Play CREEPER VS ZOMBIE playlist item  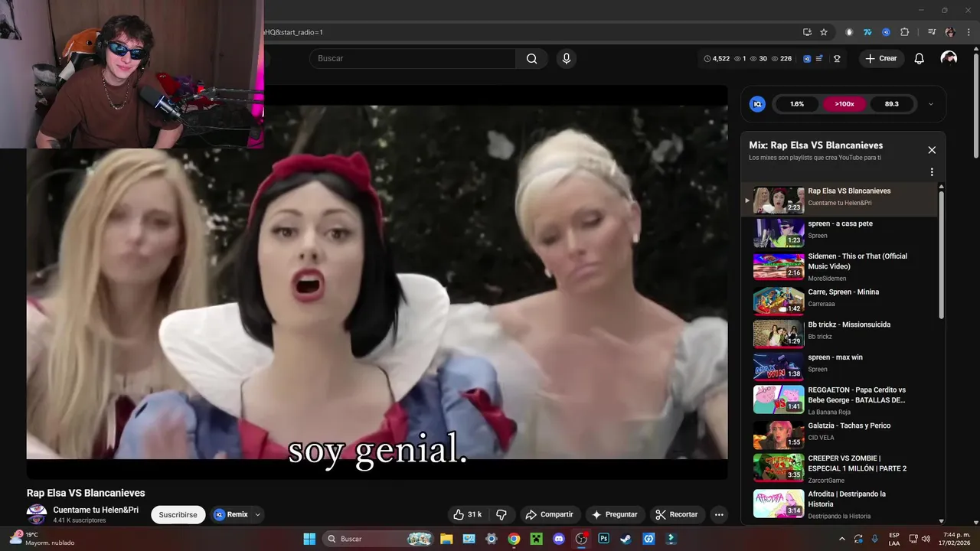[x=841, y=468]
